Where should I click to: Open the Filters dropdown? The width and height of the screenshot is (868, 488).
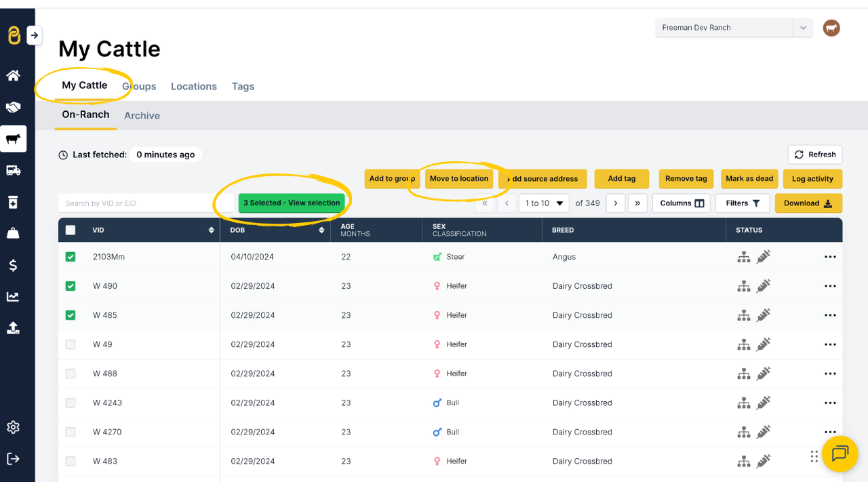(742, 203)
